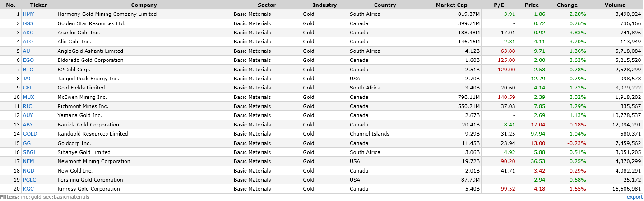Screen dimensions: 644x201
Task: Sort by Country column header
Action: tap(385, 5)
